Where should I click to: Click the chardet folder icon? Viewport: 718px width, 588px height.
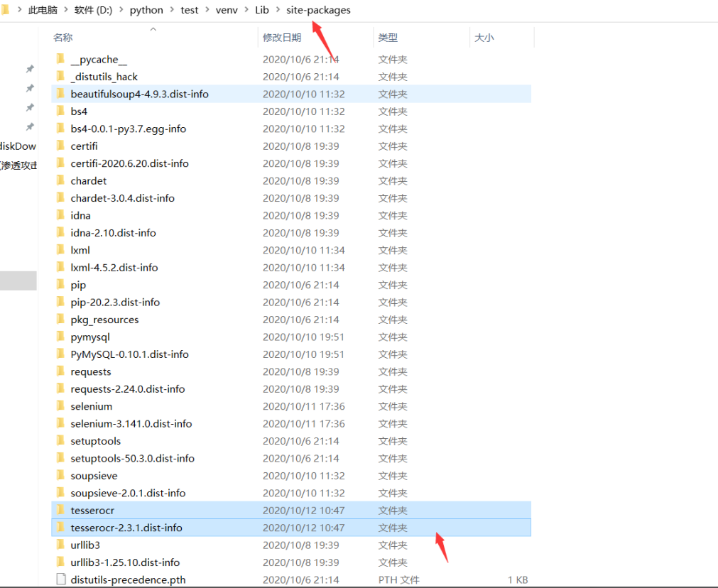coord(60,180)
